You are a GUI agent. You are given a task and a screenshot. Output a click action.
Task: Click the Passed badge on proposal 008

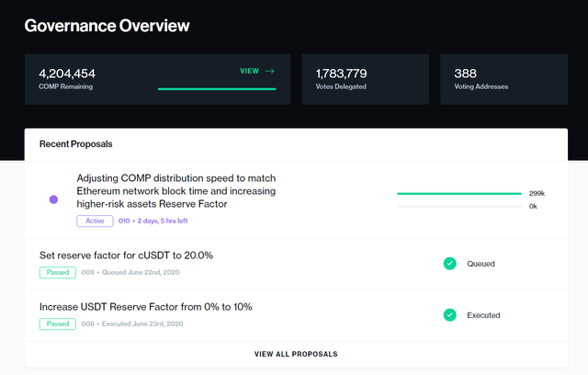click(58, 324)
